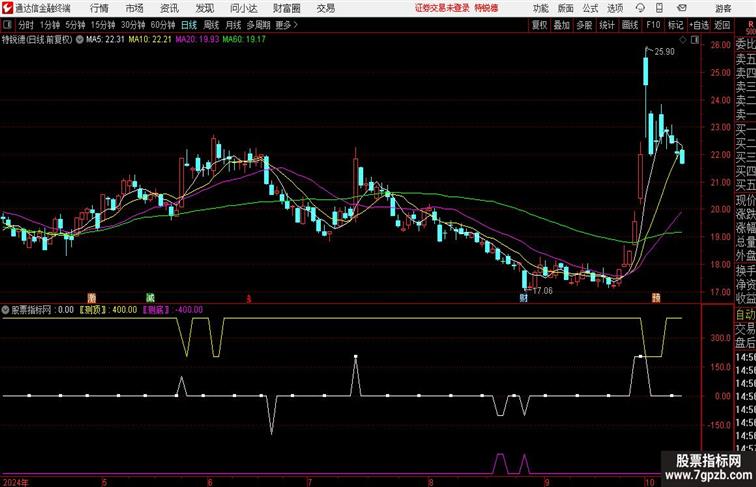Click the orange event marker below May candles
Screen dimensions: 756x487
point(92,298)
